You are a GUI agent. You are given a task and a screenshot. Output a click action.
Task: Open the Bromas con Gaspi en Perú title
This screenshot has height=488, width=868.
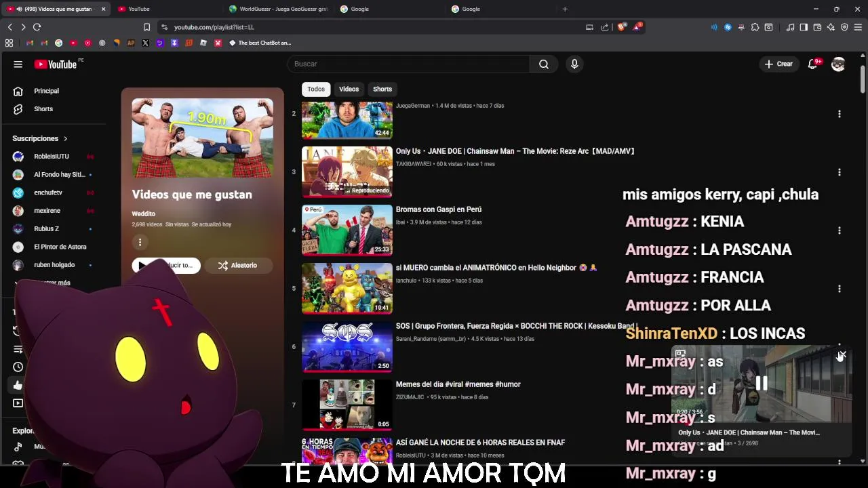[439, 209]
